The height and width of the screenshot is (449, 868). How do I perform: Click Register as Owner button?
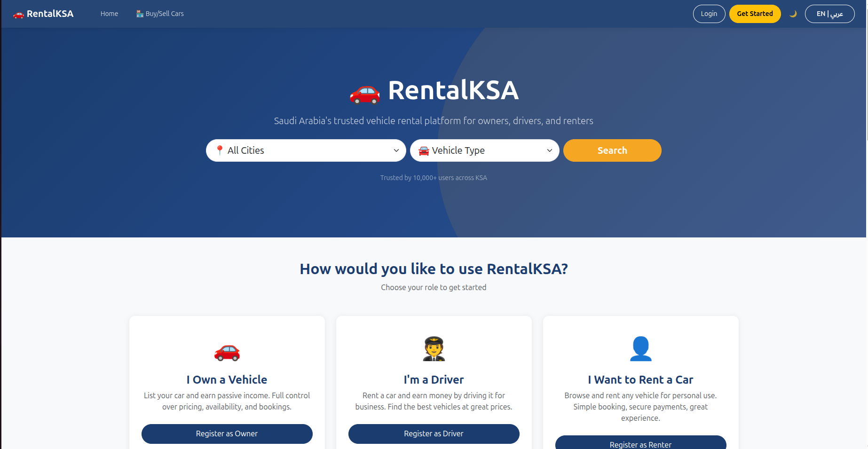pyautogui.click(x=227, y=433)
